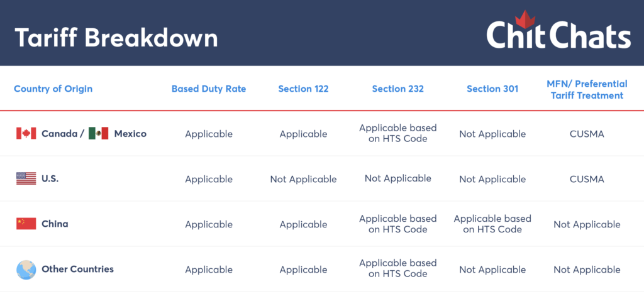Click China's Section 301 cell

(x=492, y=224)
